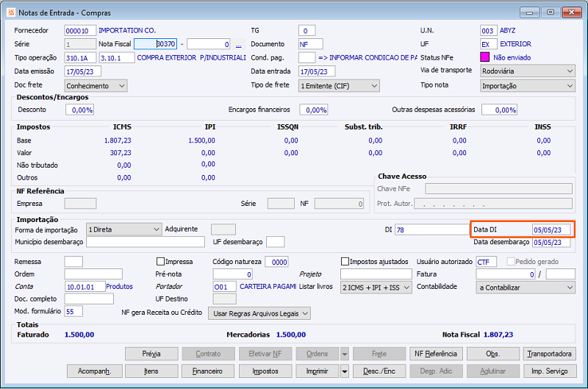Open the arrow menu beside Ordens
The image size is (588, 389).
click(x=345, y=354)
